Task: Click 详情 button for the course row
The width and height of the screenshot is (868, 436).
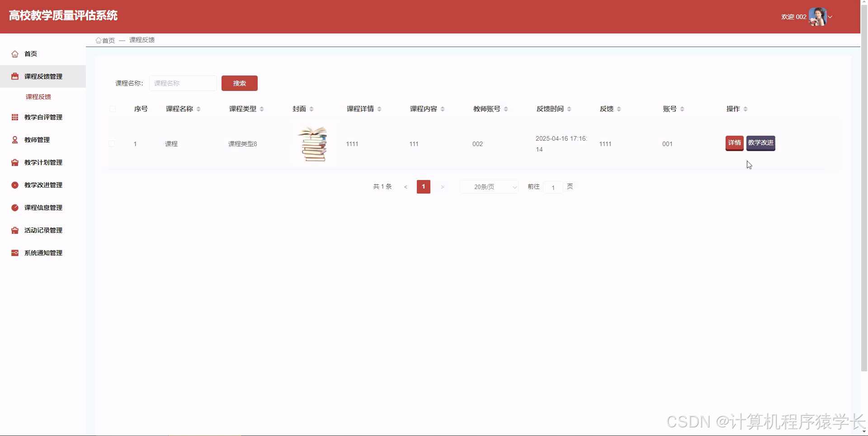Action: pyautogui.click(x=734, y=143)
